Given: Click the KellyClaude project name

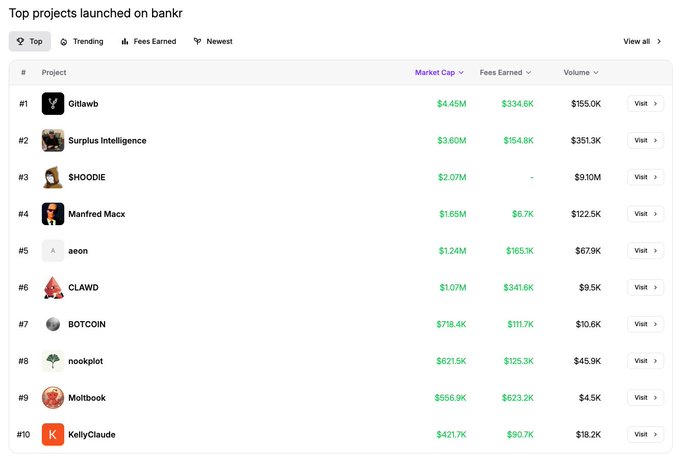Looking at the screenshot, I should pyautogui.click(x=92, y=435).
